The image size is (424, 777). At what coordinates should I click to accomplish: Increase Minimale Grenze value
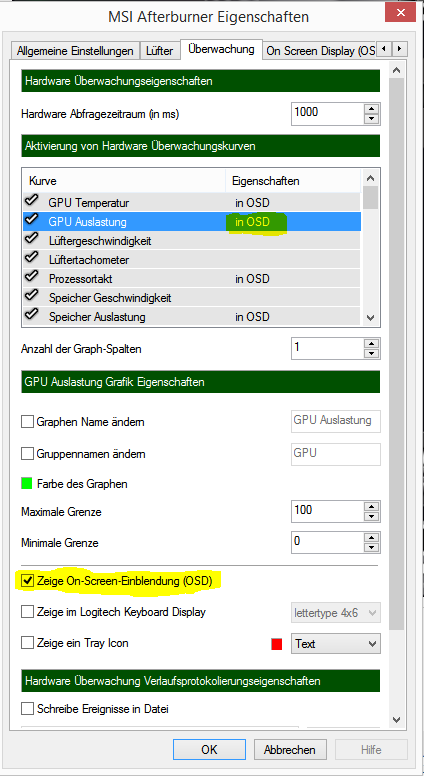tap(371, 538)
